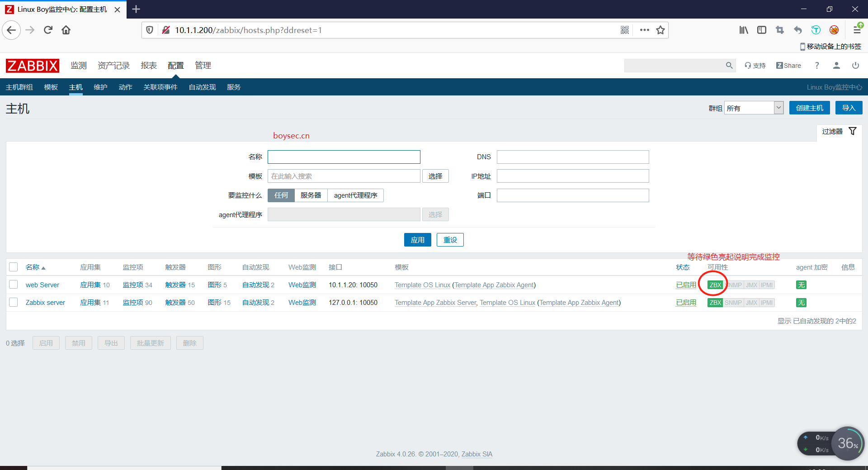Switch to 模板 submenu
The image size is (868, 470).
click(x=51, y=87)
